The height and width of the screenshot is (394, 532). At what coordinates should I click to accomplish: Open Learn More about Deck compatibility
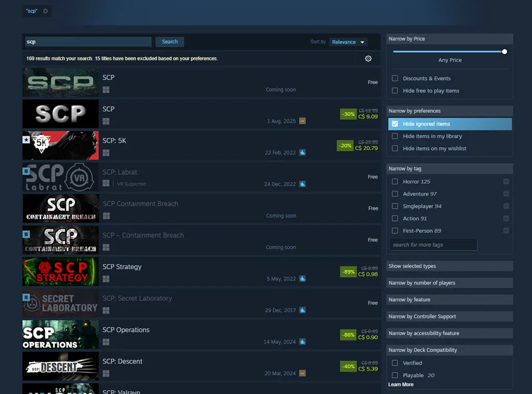click(x=401, y=385)
